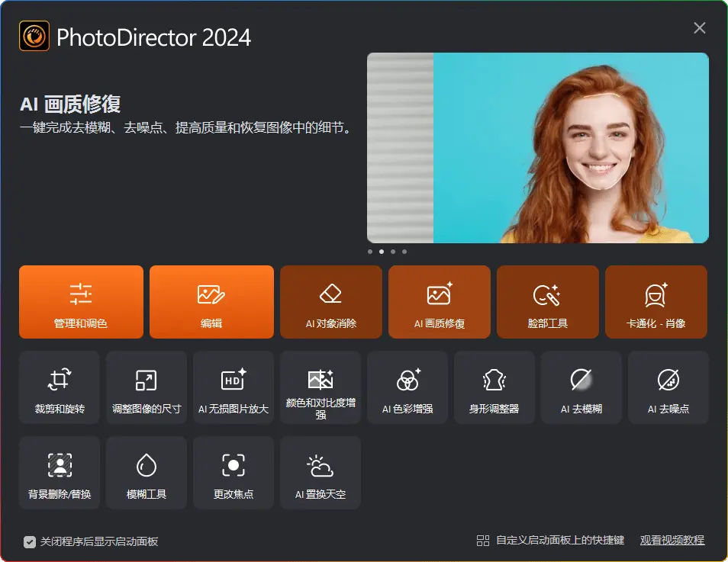Launch AI去模糊 deblur tool
The width and height of the screenshot is (728, 562).
581,387
